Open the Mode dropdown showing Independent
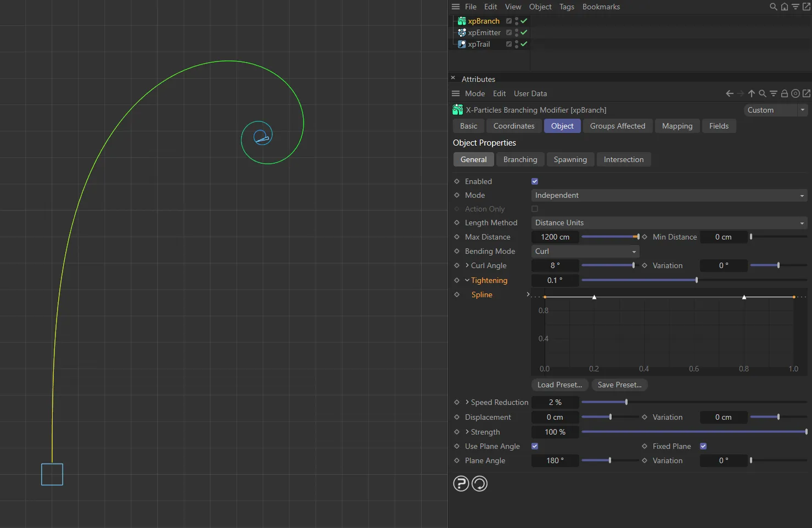Screen dimensions: 812x528 pos(669,195)
